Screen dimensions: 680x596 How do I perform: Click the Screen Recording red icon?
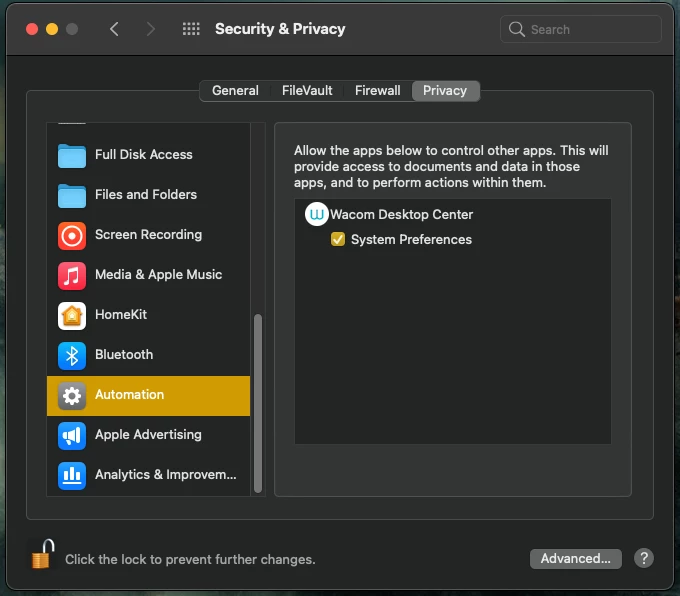click(x=72, y=236)
